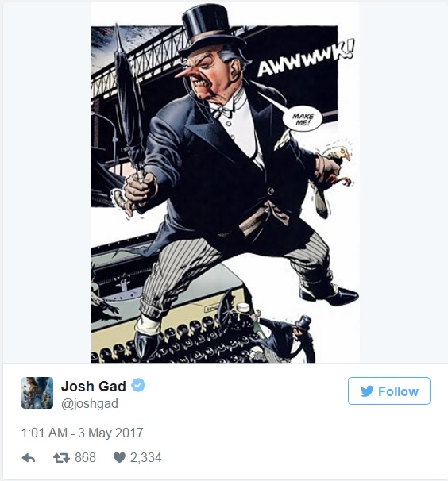Open Josh Gad's profile from his name
The width and height of the screenshot is (448, 481).
(x=94, y=386)
